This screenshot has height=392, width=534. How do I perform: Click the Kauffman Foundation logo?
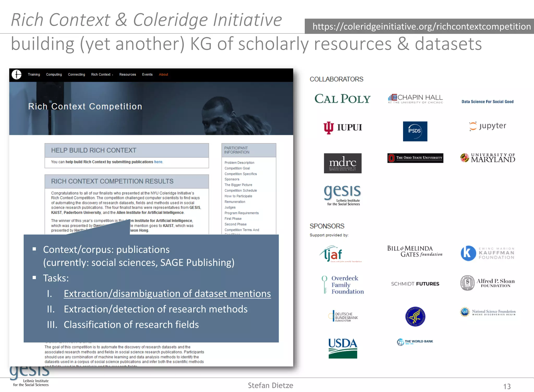pyautogui.click(x=488, y=253)
